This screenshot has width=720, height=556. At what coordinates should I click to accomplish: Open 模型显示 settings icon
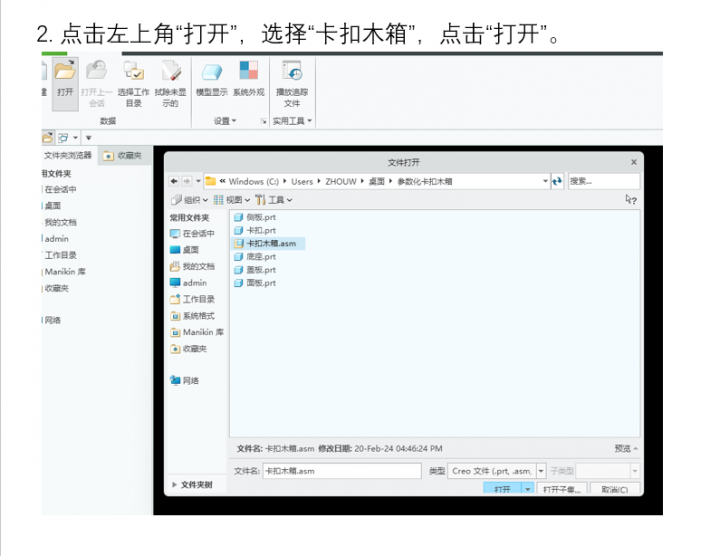[x=211, y=72]
